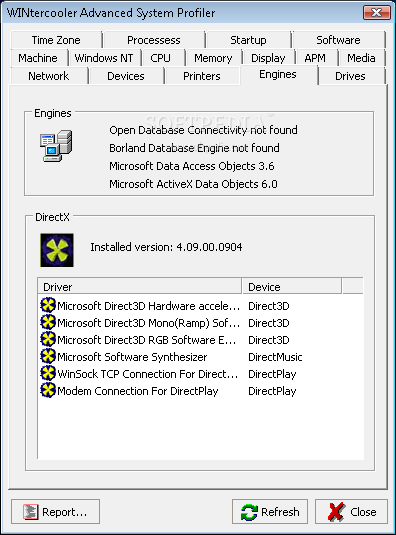Click the Close button at bottom

[351, 511]
